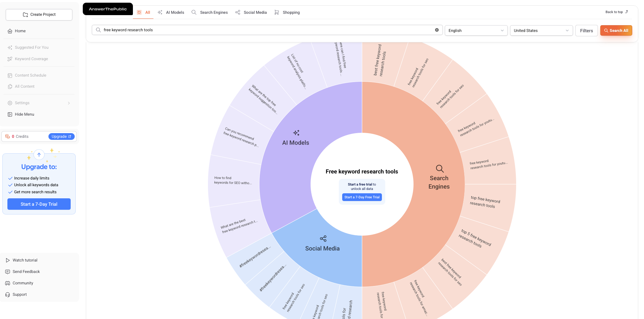
Task: Open the United States country dropdown
Action: [x=541, y=31]
